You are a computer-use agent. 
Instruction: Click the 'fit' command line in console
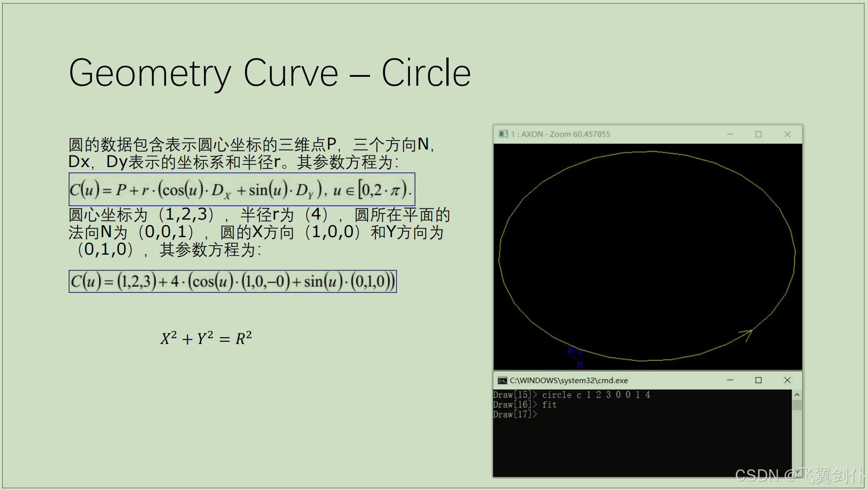click(x=549, y=405)
